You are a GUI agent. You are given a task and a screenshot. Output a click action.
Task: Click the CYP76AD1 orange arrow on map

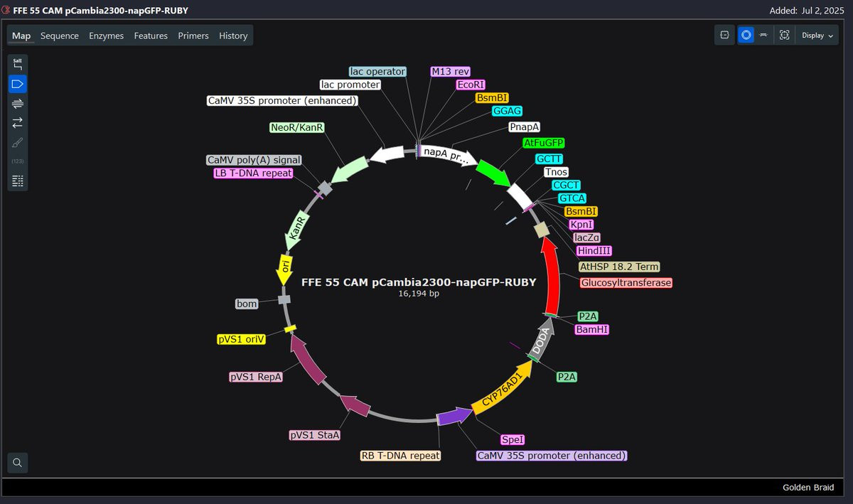coord(502,388)
